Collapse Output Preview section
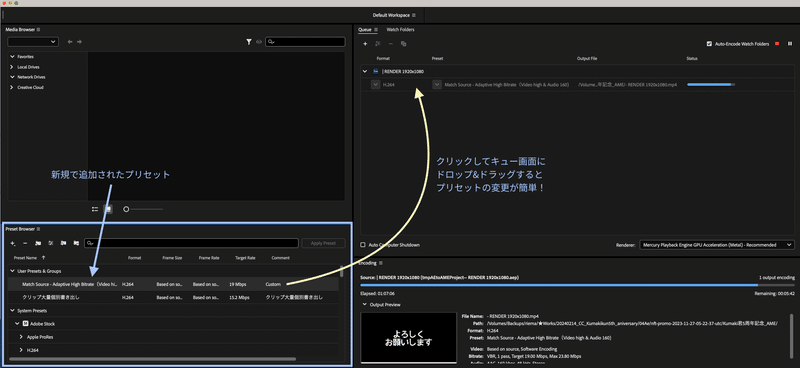This screenshot has width=800, height=368. click(x=364, y=305)
